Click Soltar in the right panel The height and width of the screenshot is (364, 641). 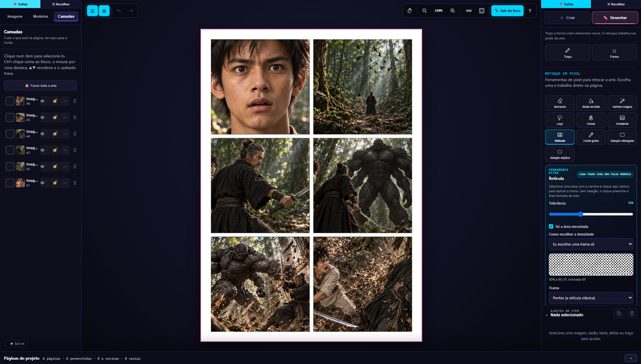[566, 4]
